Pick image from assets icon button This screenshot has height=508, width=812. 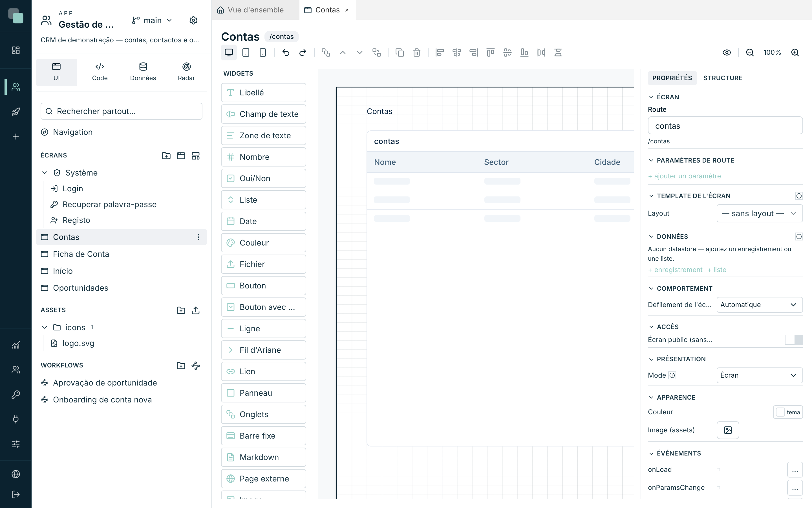[x=728, y=430]
